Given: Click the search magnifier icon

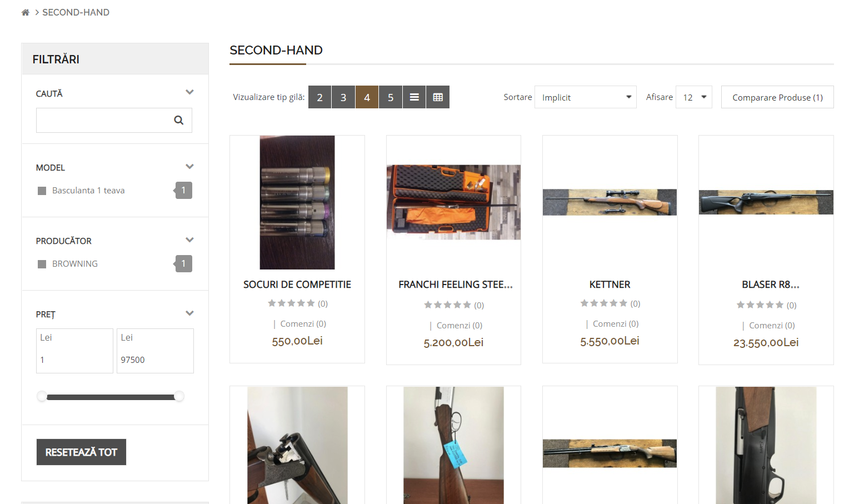Looking at the screenshot, I should 178,120.
